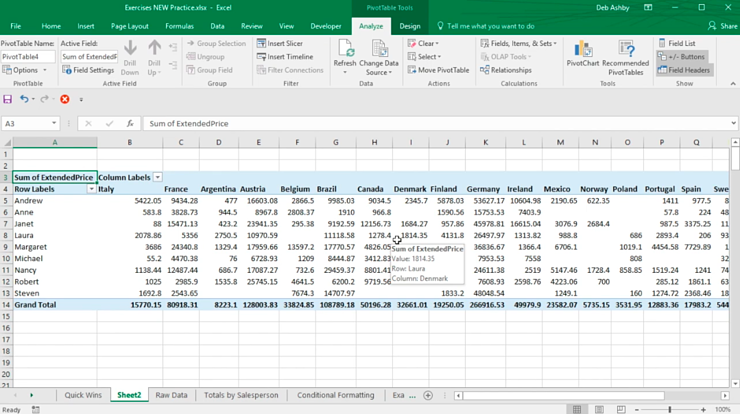Switch to Normal view in status bar
740x414 pixels.
click(x=577, y=409)
